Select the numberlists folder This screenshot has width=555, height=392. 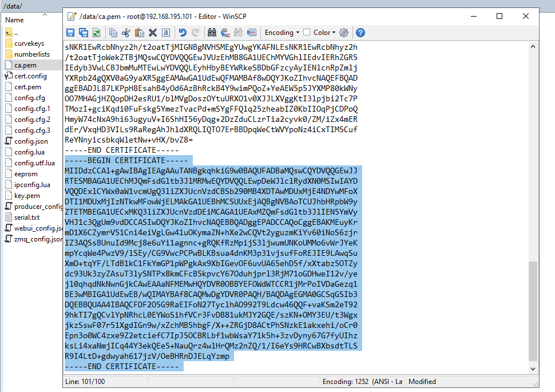[x=32, y=54]
